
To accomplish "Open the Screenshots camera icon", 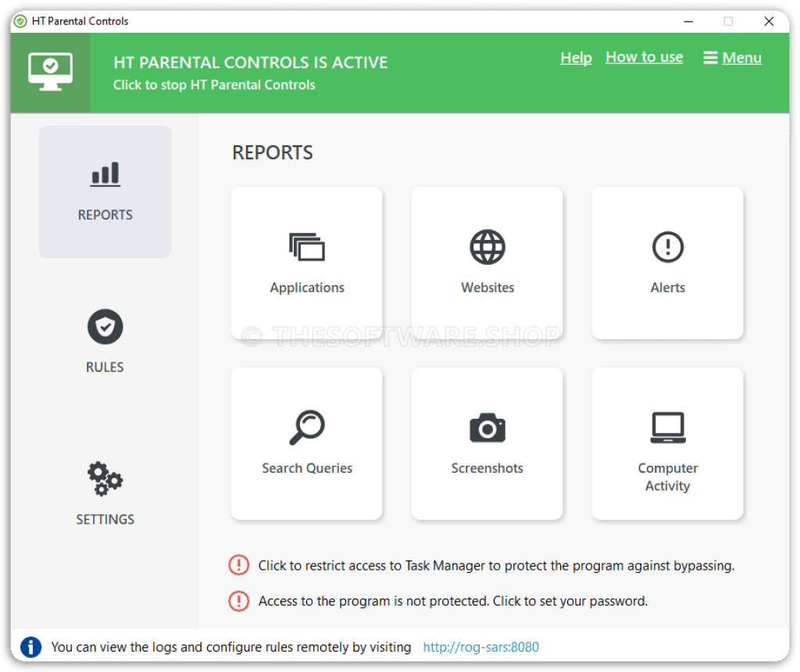I will coord(487,427).
